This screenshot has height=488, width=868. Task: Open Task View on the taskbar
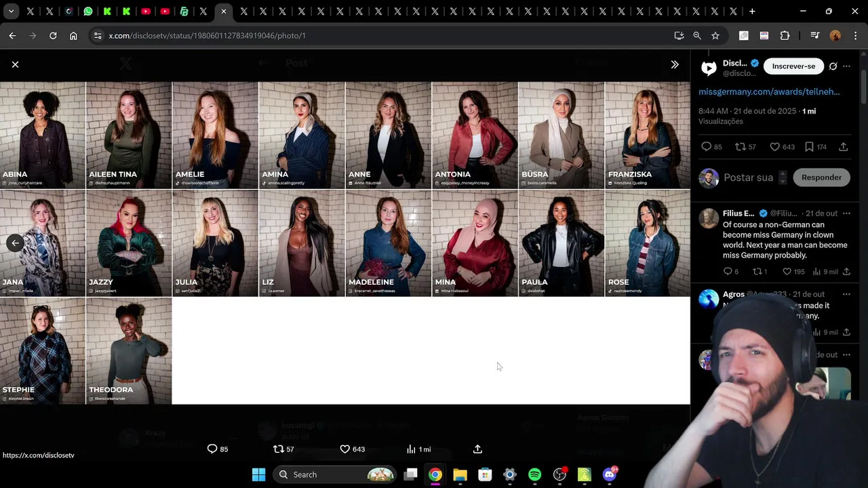pyautogui.click(x=410, y=474)
